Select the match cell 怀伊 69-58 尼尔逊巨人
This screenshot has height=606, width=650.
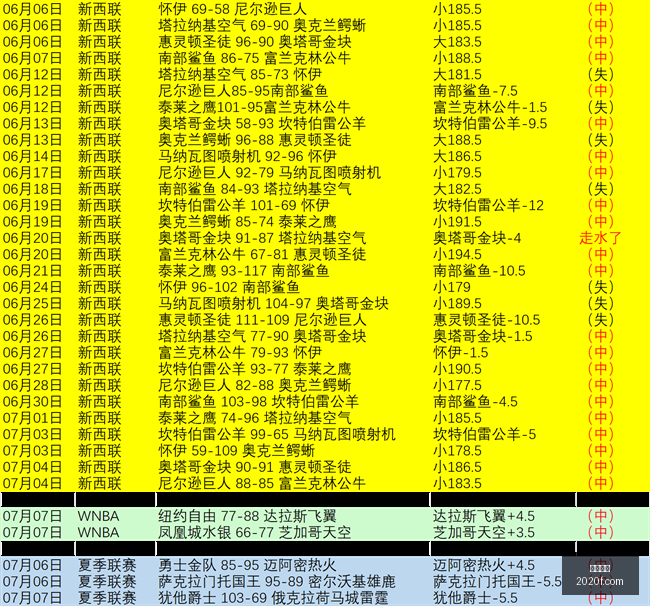pos(233,9)
